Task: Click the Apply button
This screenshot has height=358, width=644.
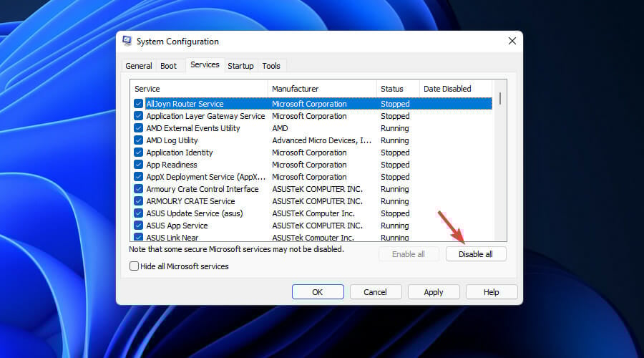Action: pos(434,292)
